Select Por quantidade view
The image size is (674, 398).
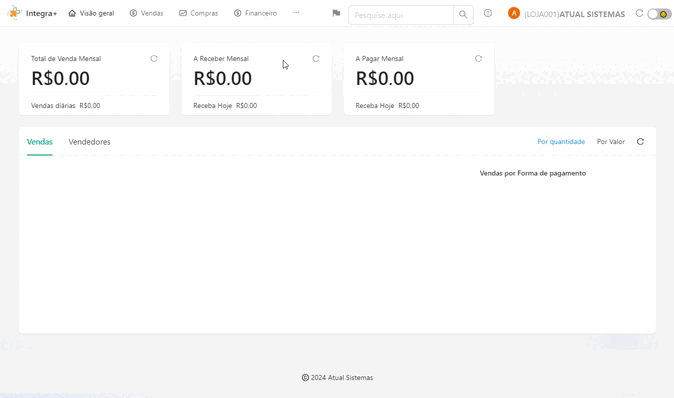coord(561,141)
